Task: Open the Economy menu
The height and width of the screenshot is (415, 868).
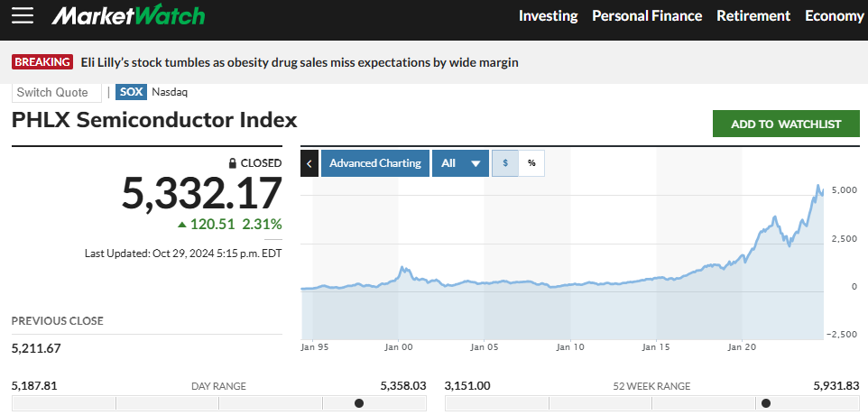Action: coord(834,15)
